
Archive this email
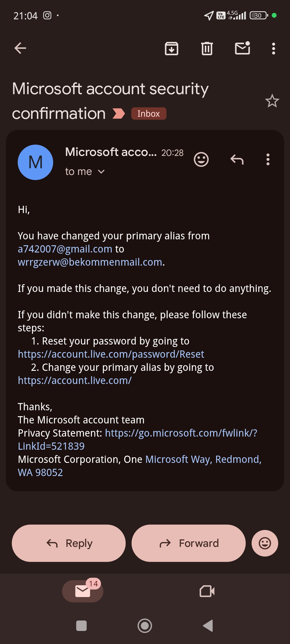click(171, 49)
